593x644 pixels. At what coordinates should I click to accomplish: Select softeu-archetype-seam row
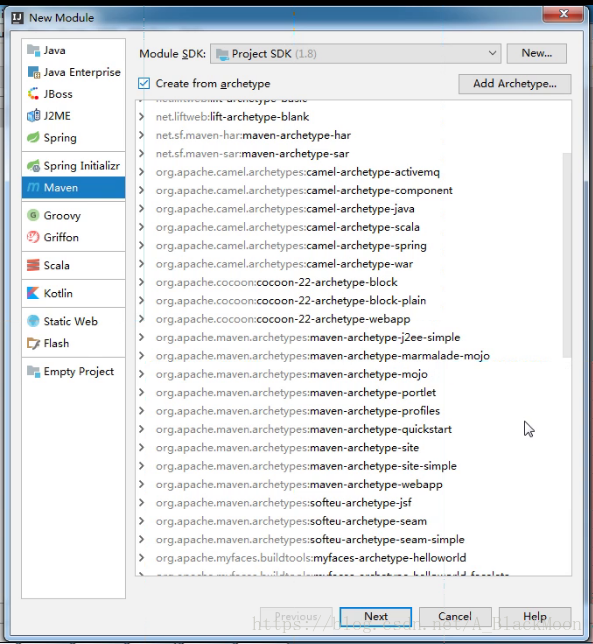[353, 521]
